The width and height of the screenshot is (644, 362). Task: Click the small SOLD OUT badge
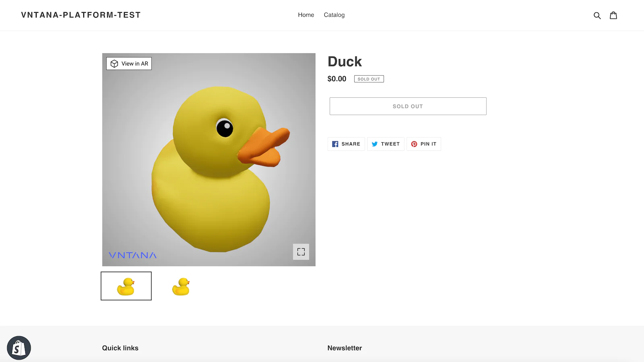click(369, 79)
